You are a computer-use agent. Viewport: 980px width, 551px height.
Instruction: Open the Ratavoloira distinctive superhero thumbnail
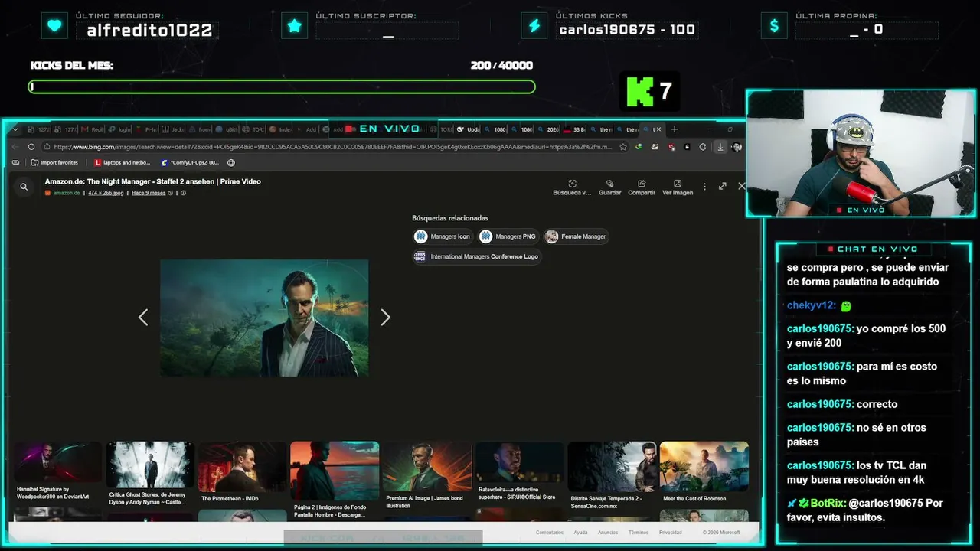(x=519, y=462)
